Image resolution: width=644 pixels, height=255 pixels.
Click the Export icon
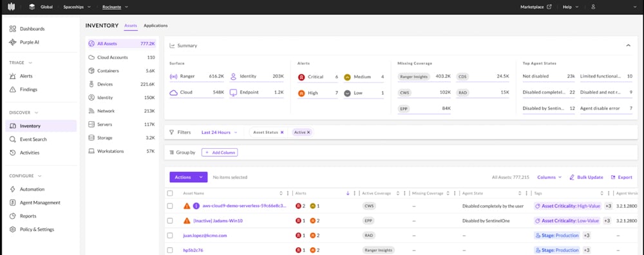(x=613, y=177)
